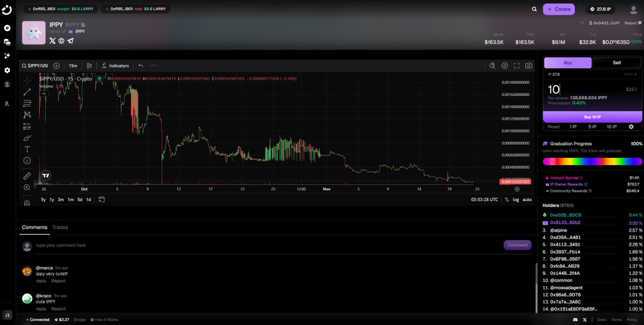The width and height of the screenshot is (644, 325).
Task: Toggle auto scale on the chart
Action: 526,199
